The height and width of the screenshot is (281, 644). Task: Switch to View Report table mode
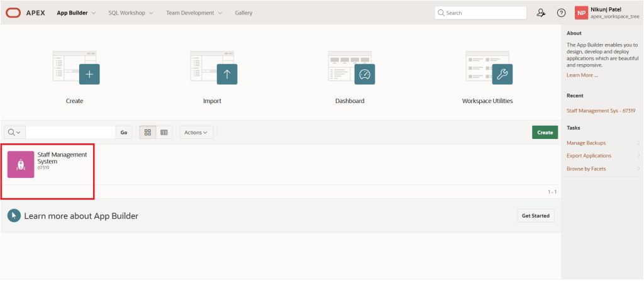(164, 133)
